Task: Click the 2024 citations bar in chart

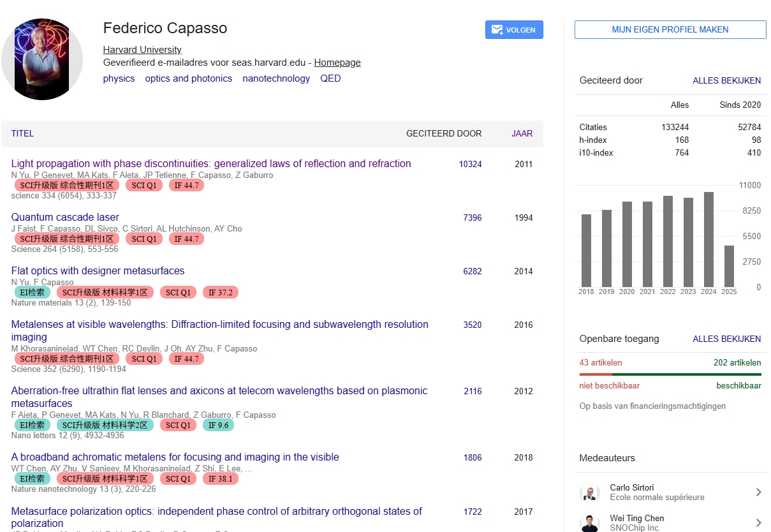Action: tap(709, 239)
